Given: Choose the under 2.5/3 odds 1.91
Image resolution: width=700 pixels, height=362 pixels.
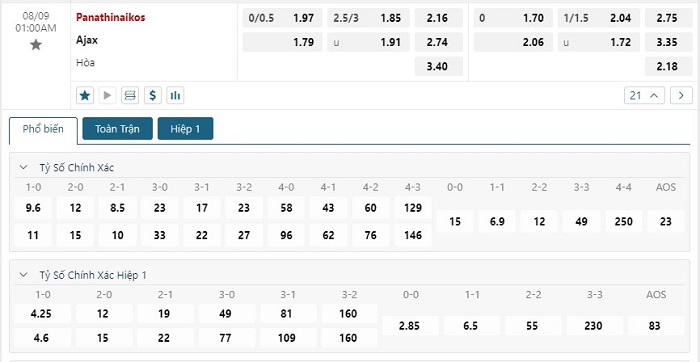Looking at the screenshot, I should 368,42.
